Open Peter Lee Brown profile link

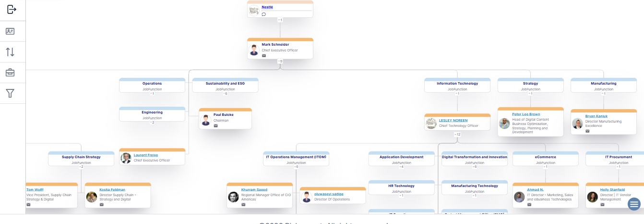point(526,114)
